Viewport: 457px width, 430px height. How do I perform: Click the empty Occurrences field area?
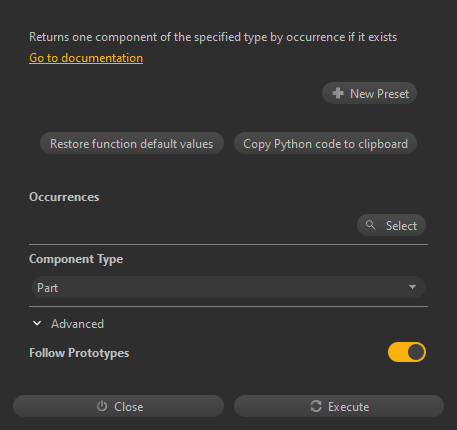[192, 225]
